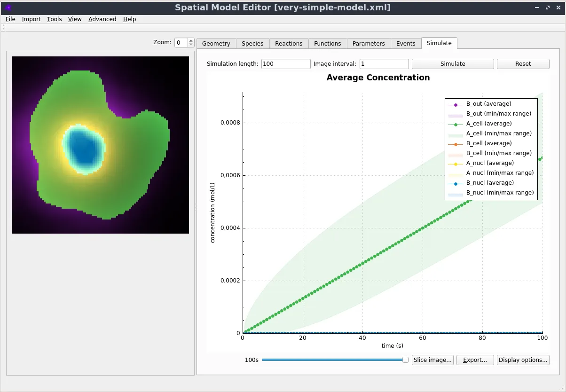Click the A_cell (min/max range) legend entry
This screenshot has height=392, width=566.
[490, 133]
